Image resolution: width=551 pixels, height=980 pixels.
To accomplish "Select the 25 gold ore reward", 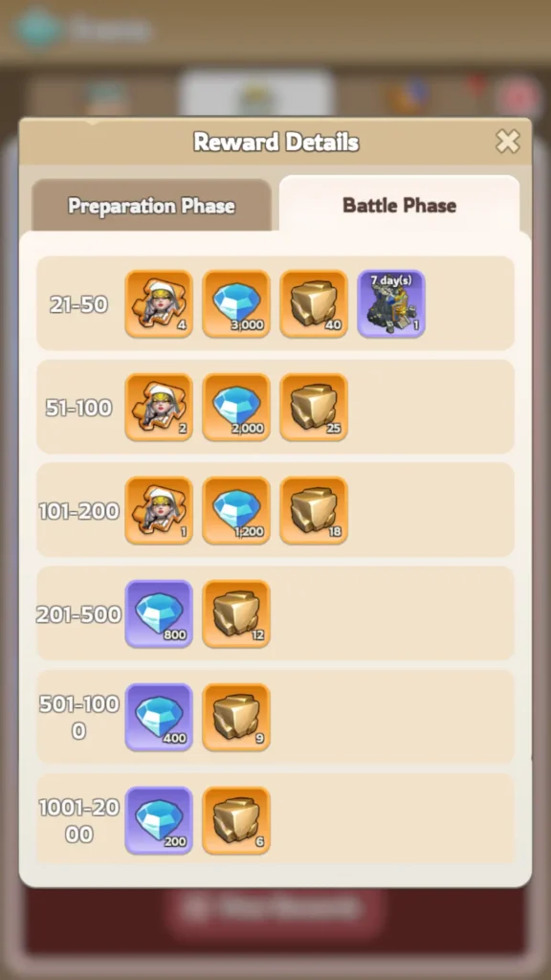I will [x=314, y=408].
